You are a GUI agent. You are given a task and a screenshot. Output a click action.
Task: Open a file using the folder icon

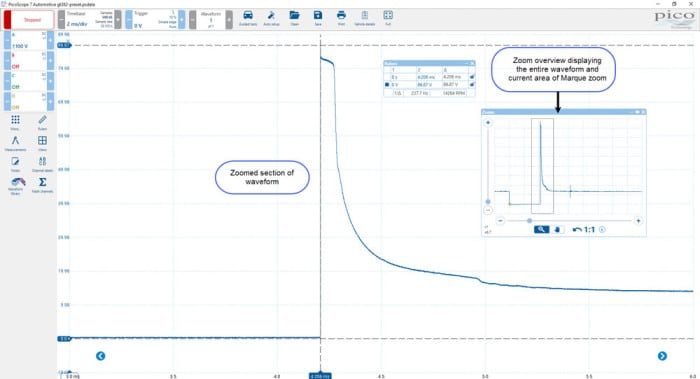294,18
